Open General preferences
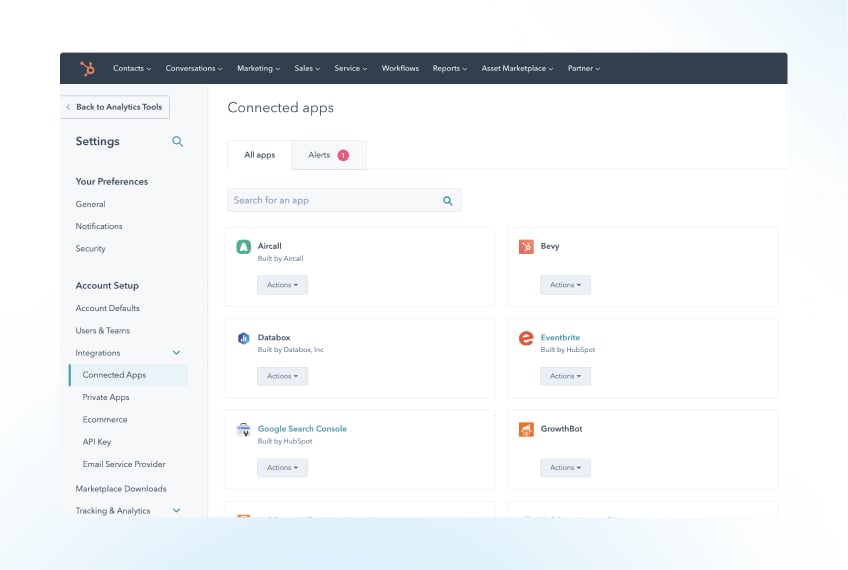 click(x=90, y=204)
